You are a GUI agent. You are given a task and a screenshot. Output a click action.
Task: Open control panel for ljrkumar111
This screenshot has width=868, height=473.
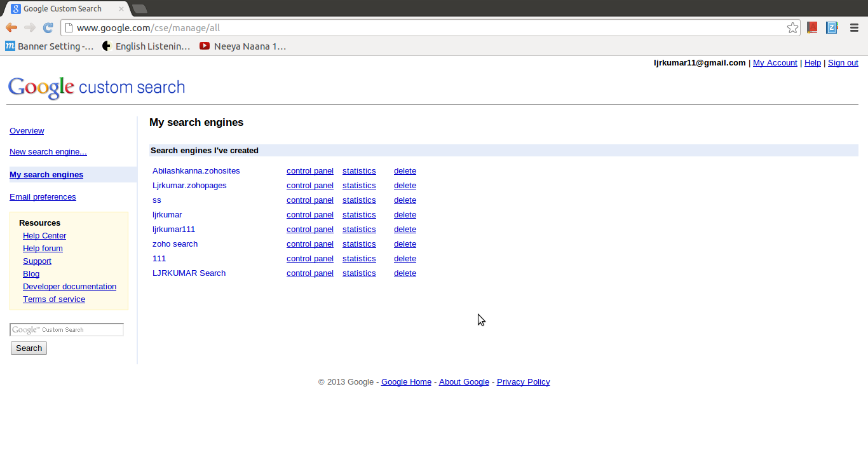coord(310,230)
